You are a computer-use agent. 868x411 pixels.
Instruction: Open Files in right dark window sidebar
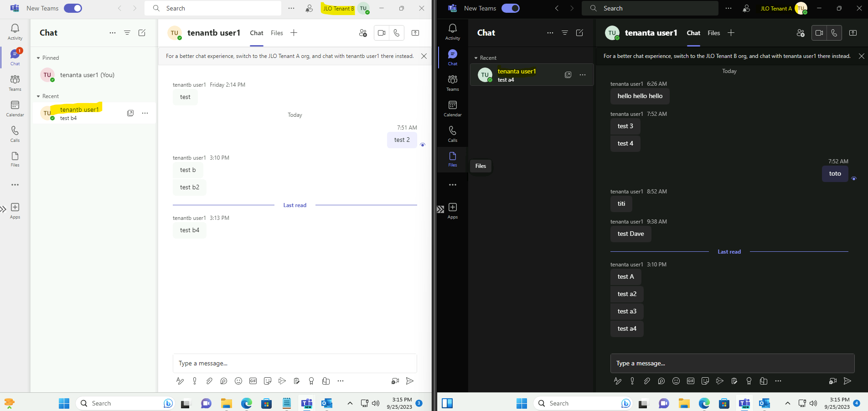(x=453, y=160)
